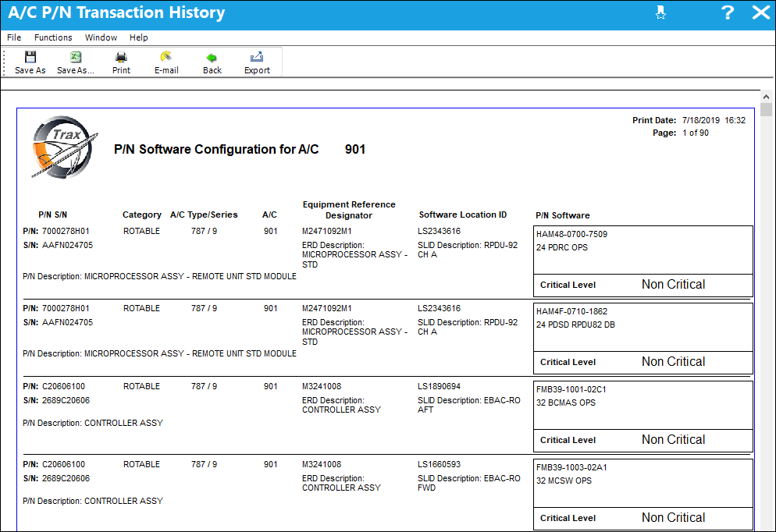Open the File menu
Screen dimensions: 776x532
(14, 37)
